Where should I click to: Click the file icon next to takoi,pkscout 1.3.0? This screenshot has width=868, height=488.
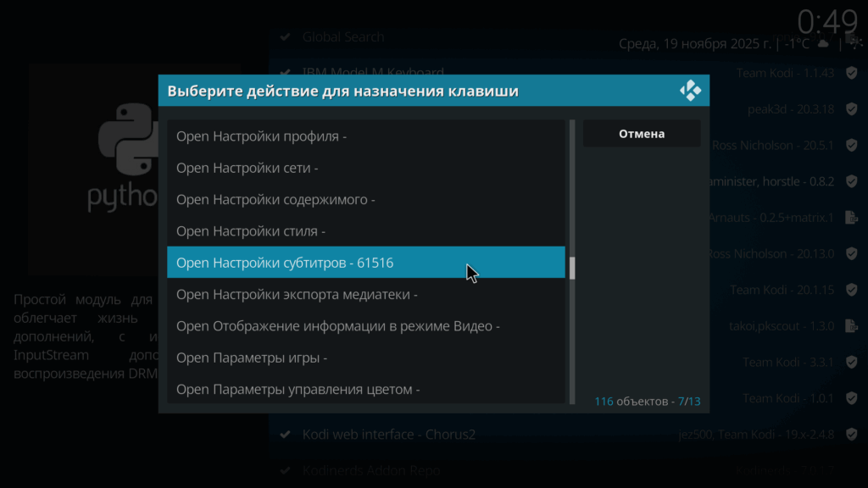(x=851, y=326)
